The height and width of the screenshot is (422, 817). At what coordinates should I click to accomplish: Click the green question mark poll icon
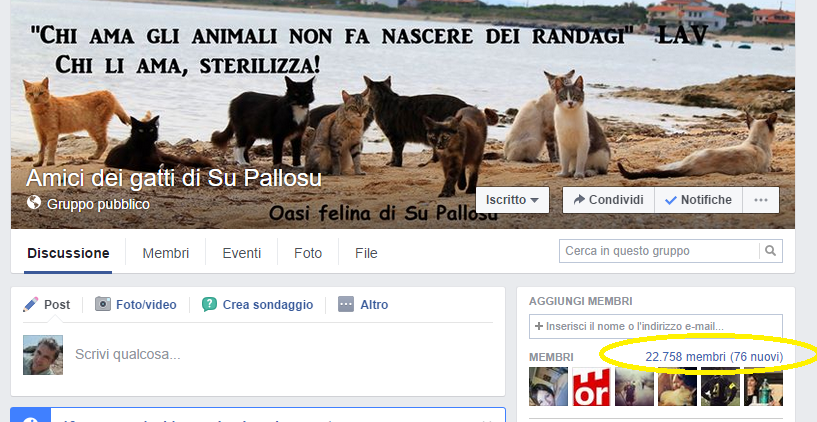[x=209, y=304]
